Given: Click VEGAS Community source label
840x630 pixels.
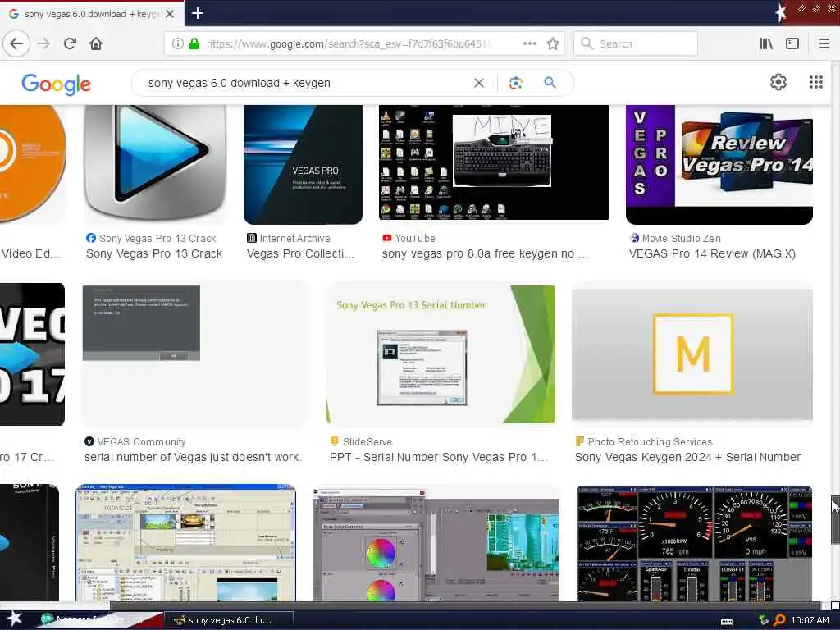Looking at the screenshot, I should coord(141,442).
